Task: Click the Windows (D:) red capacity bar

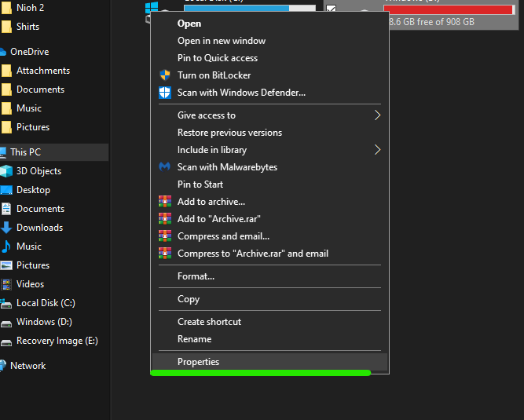Action: (449, 9)
